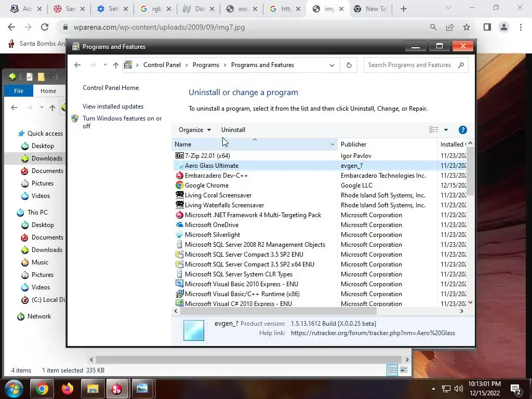Click the Microsoft Silverlight icon

(x=179, y=234)
